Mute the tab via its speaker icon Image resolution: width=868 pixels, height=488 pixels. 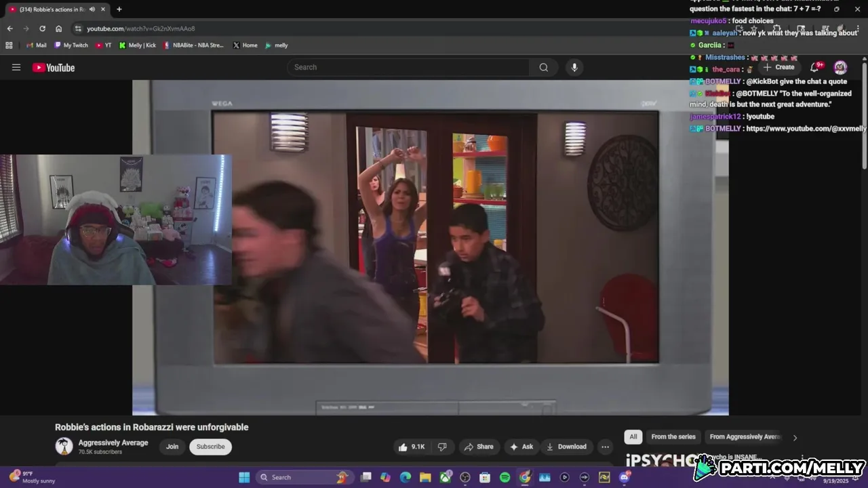click(92, 9)
